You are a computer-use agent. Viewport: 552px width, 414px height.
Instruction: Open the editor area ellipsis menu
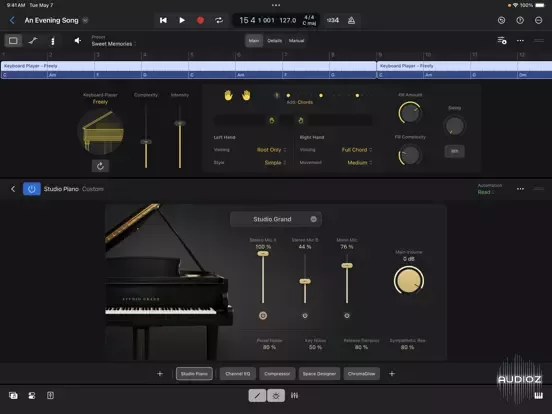[x=520, y=41]
